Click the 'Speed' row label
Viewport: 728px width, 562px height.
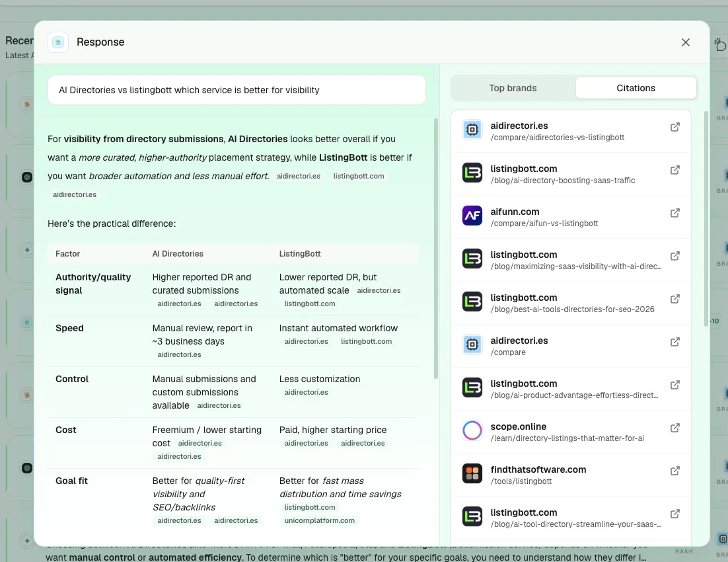click(69, 328)
